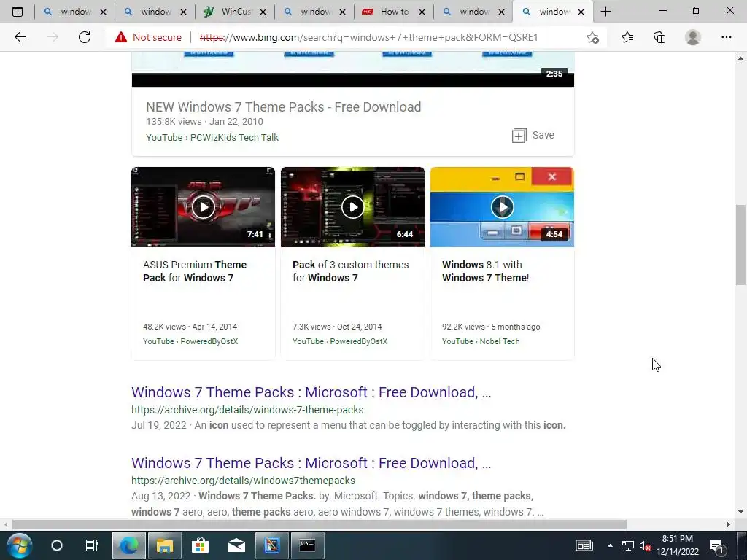The width and height of the screenshot is (747, 560).
Task: Show hidden system tray icons
Action: point(610,545)
